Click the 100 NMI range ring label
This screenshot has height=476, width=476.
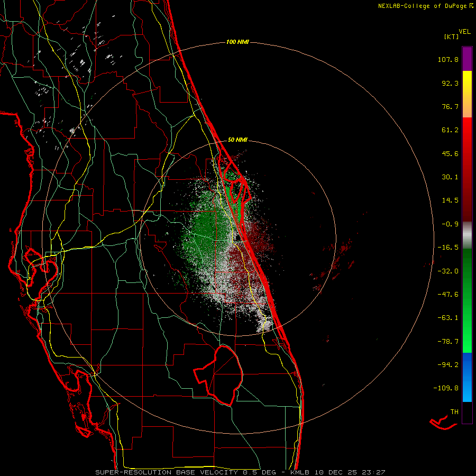coord(237,42)
